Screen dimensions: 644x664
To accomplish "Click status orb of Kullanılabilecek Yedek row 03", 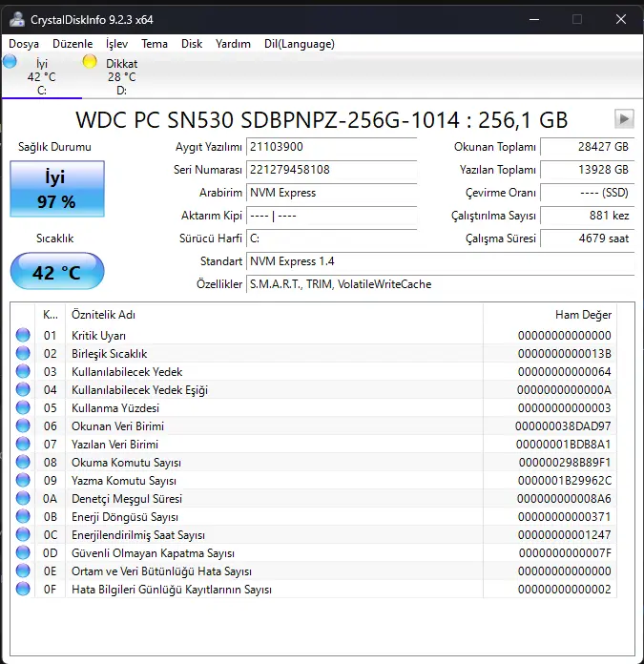I will (23, 371).
